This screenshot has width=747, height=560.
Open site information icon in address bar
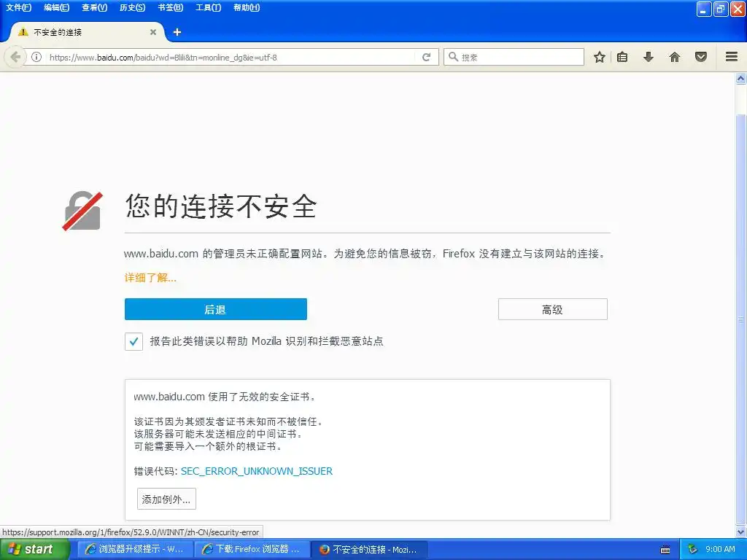click(36, 57)
